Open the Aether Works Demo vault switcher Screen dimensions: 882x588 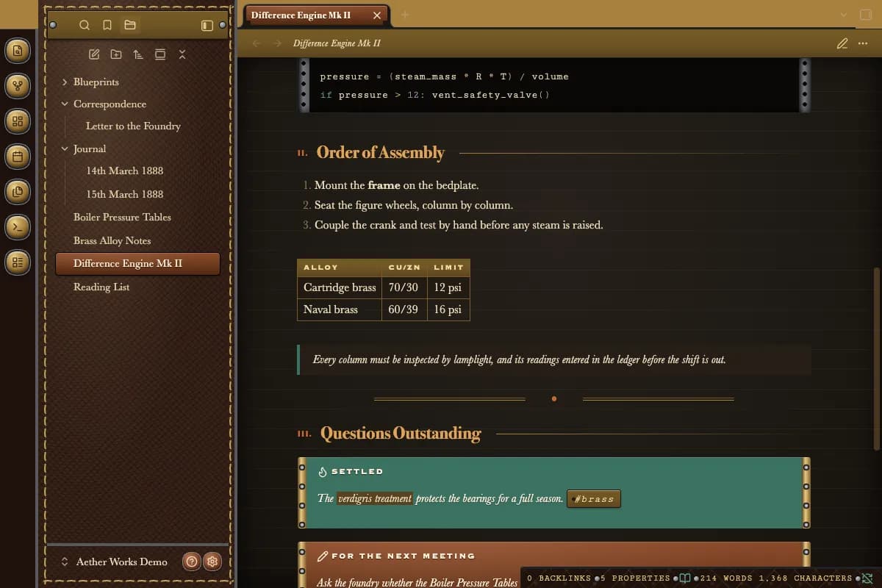pyautogui.click(x=115, y=562)
